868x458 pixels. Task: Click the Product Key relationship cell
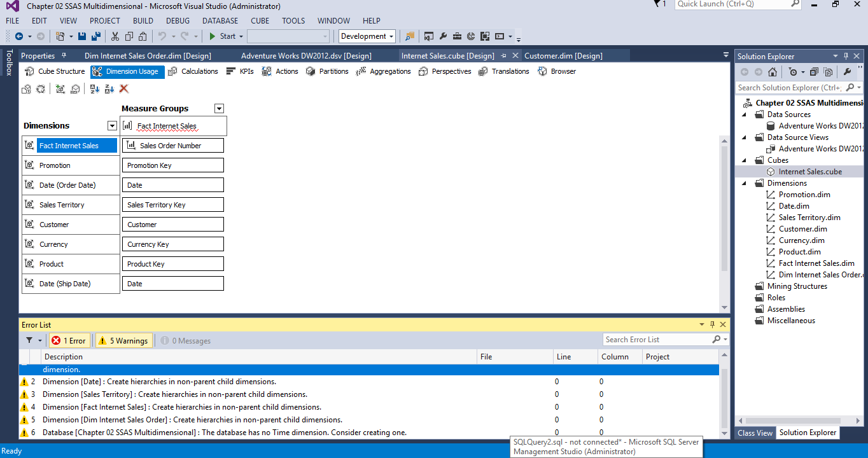[173, 264]
